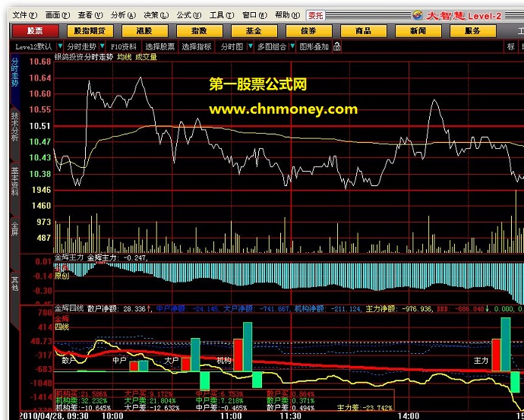Screen dimensions: 524x420
Task: Click 选择股票 toolbar item
Action: click(x=160, y=47)
